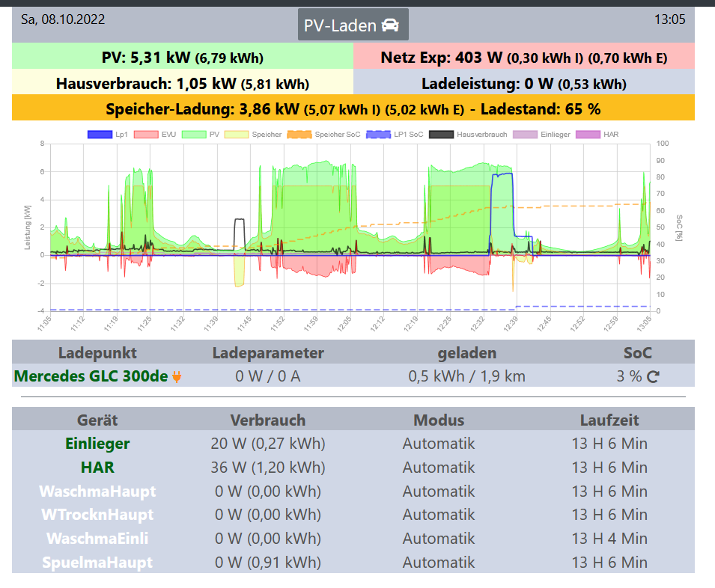The width and height of the screenshot is (715, 588).
Task: Select the Mercedes GLC 300de charge point
Action: point(91,376)
